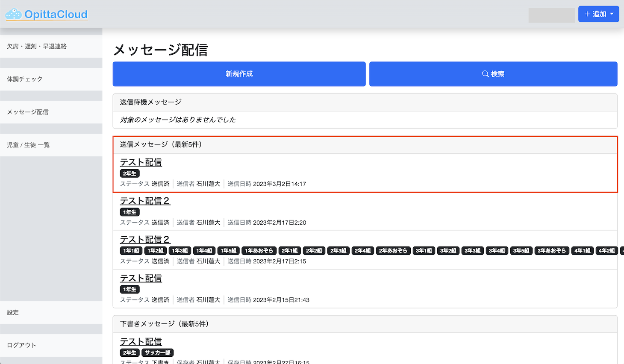Select メッセージ配信 in the sidebar

click(51, 112)
